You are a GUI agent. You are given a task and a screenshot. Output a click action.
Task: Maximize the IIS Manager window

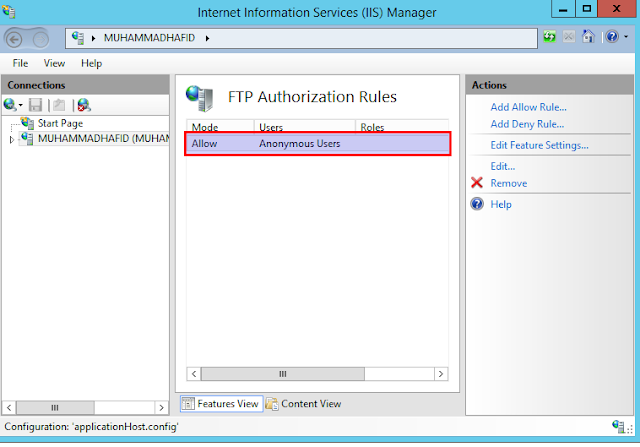click(587, 9)
